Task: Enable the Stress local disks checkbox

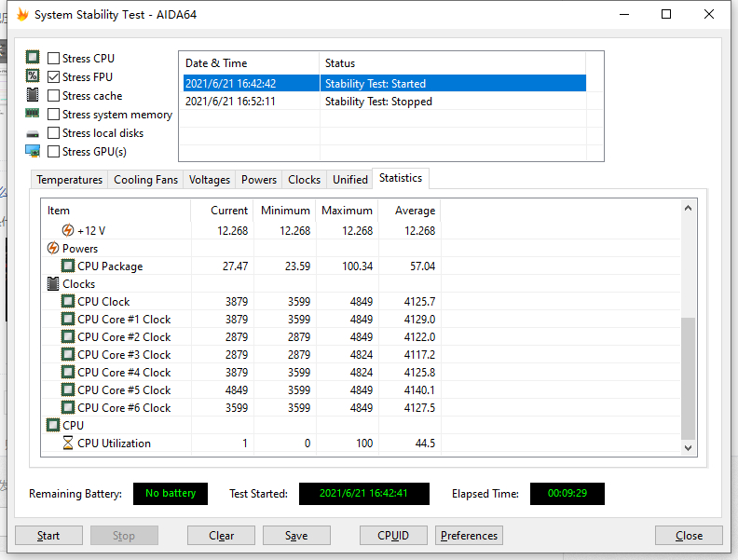Action: (54, 133)
